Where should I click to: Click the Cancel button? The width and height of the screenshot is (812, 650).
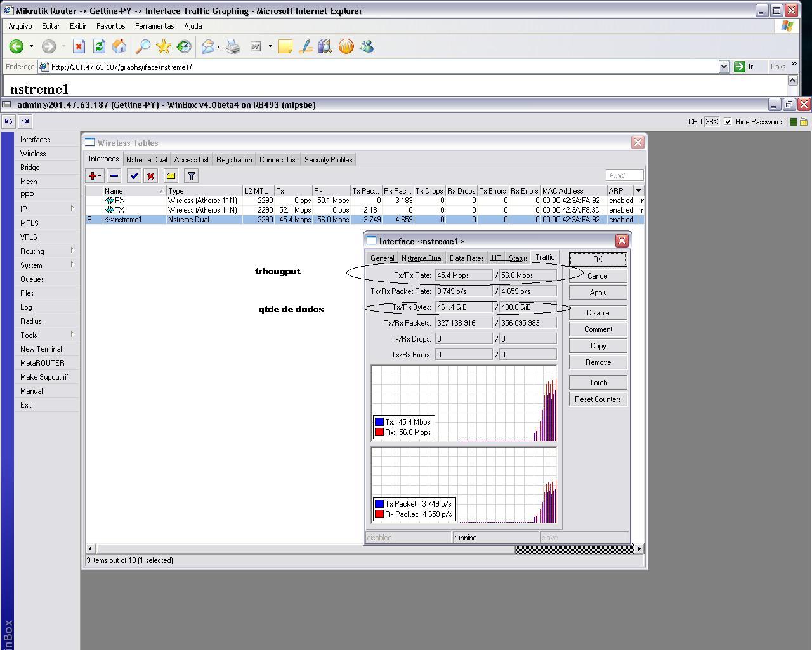598,276
